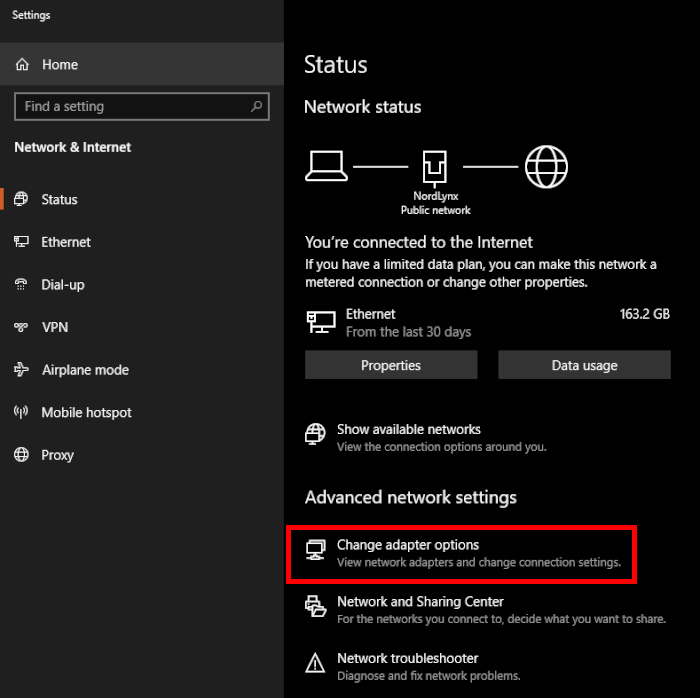
Task: Click the Proxy globe icon
Action: click(21, 455)
